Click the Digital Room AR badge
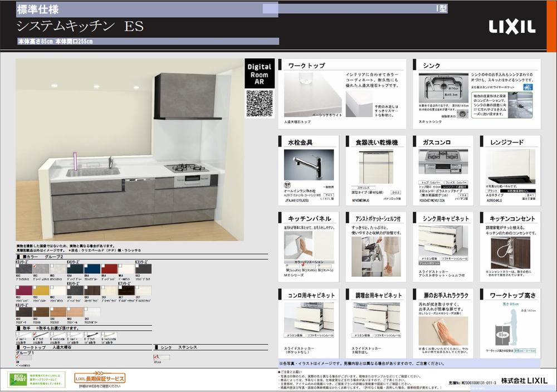Image resolution: width=557 pixels, height=392 pixels. [260, 74]
